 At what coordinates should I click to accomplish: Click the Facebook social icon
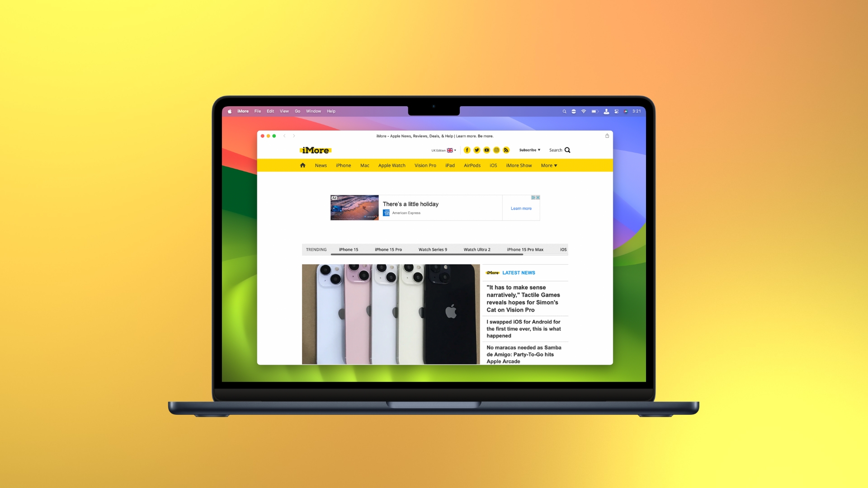tap(467, 150)
